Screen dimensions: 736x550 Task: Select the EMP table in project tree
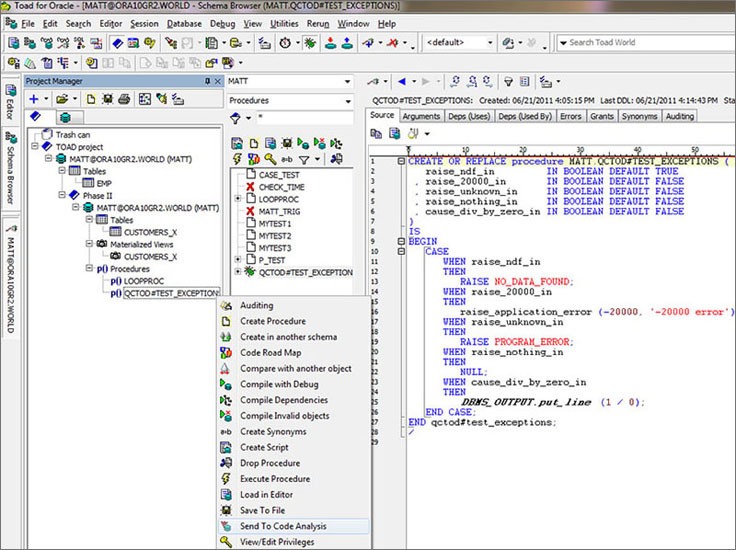pyautogui.click(x=104, y=183)
